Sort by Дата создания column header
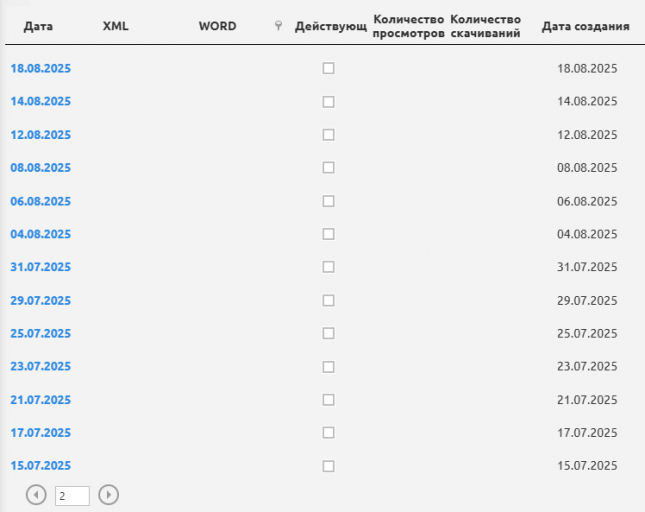 click(585, 26)
